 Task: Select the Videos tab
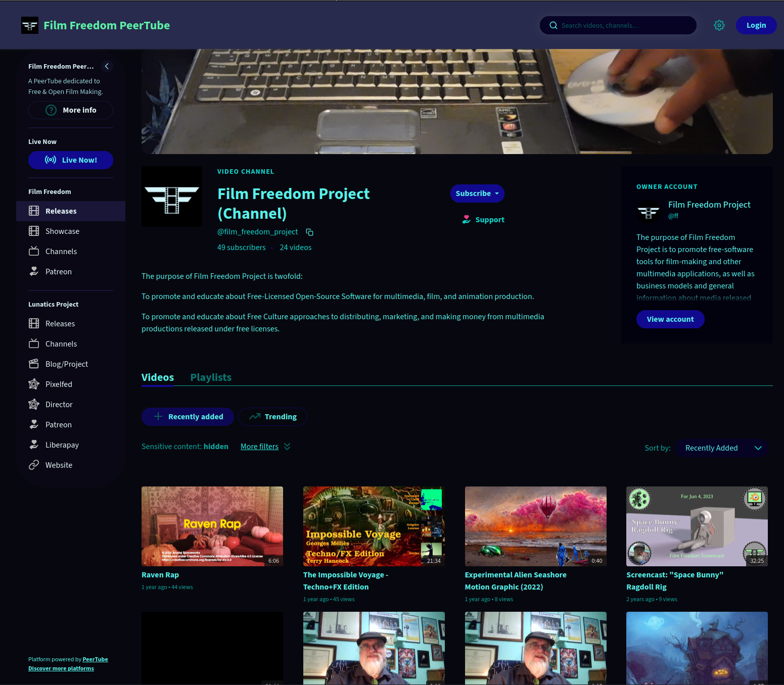click(x=157, y=377)
